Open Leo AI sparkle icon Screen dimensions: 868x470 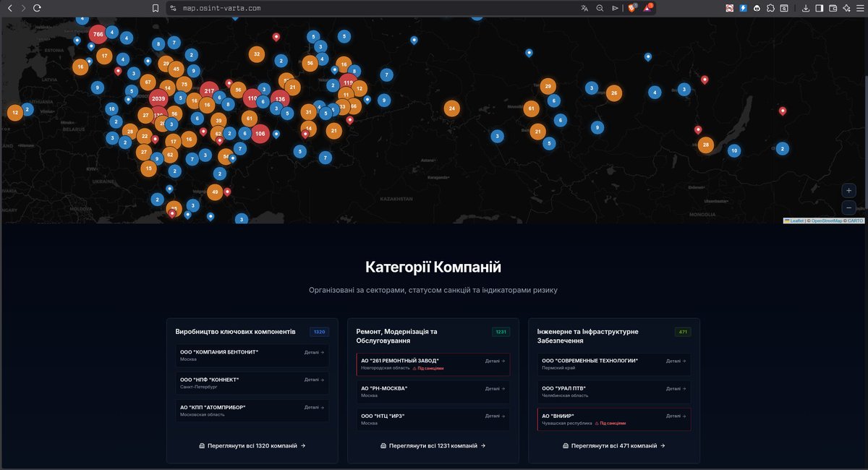coord(846,8)
